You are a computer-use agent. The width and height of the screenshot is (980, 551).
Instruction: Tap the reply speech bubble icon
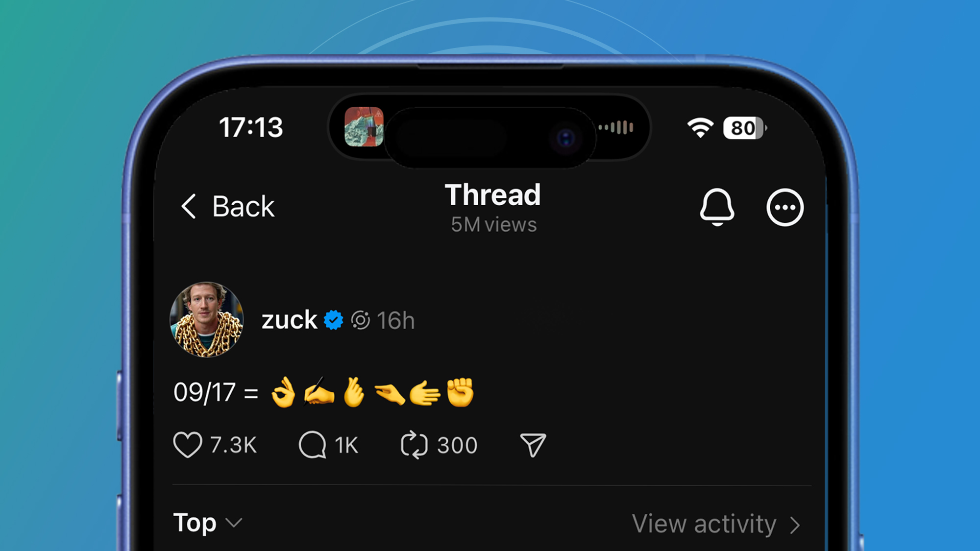(x=313, y=445)
